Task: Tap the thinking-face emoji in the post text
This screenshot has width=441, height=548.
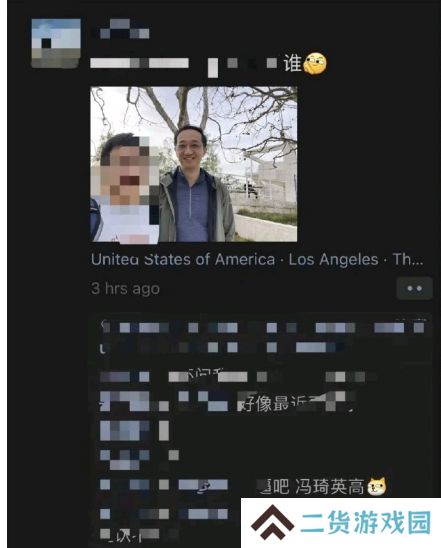Action: [315, 63]
